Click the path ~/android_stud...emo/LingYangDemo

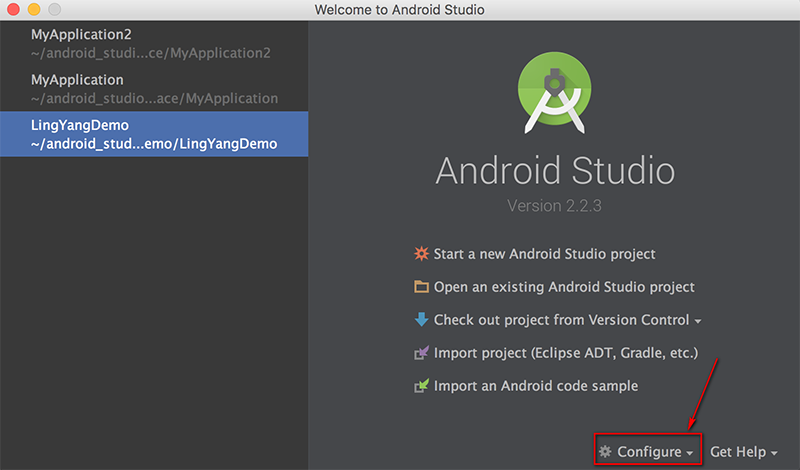tap(154, 144)
